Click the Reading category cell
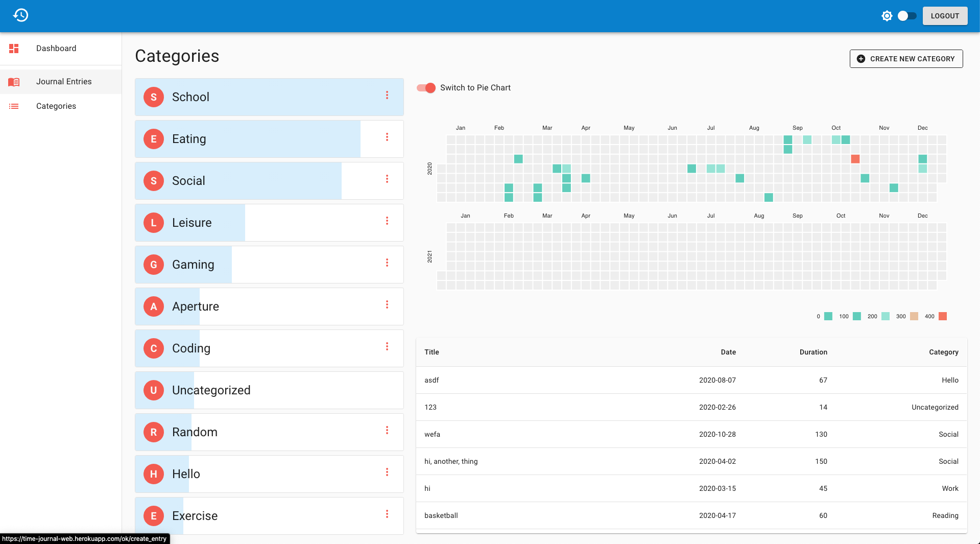980x544 pixels. pos(945,515)
